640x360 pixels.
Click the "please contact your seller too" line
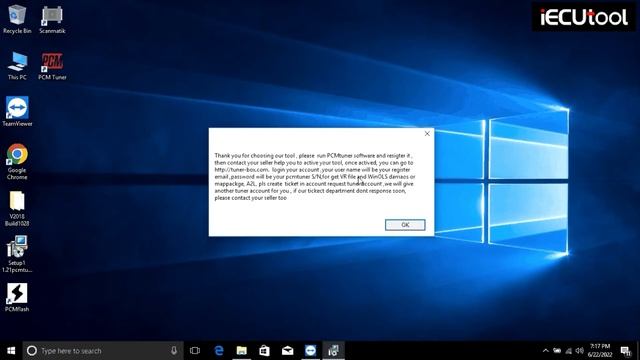(x=251, y=198)
